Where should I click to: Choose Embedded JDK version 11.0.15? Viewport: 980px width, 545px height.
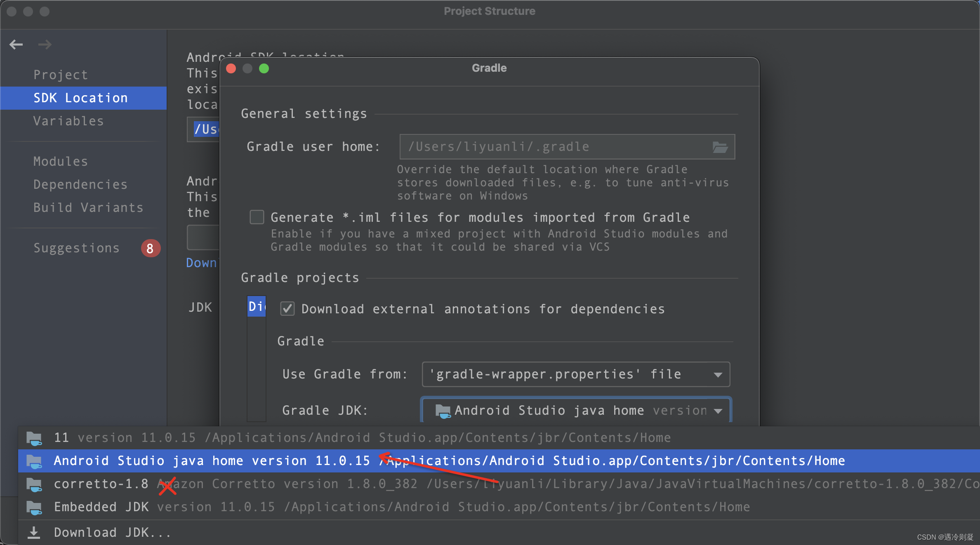(499, 507)
